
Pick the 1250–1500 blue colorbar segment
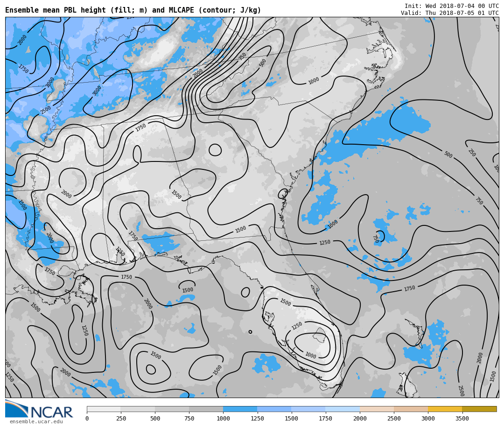coord(274,409)
